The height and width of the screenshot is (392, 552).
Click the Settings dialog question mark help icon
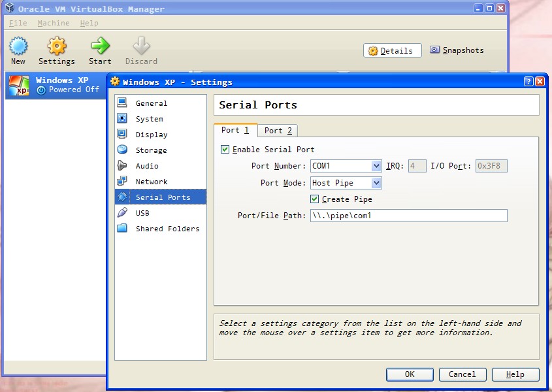528,82
